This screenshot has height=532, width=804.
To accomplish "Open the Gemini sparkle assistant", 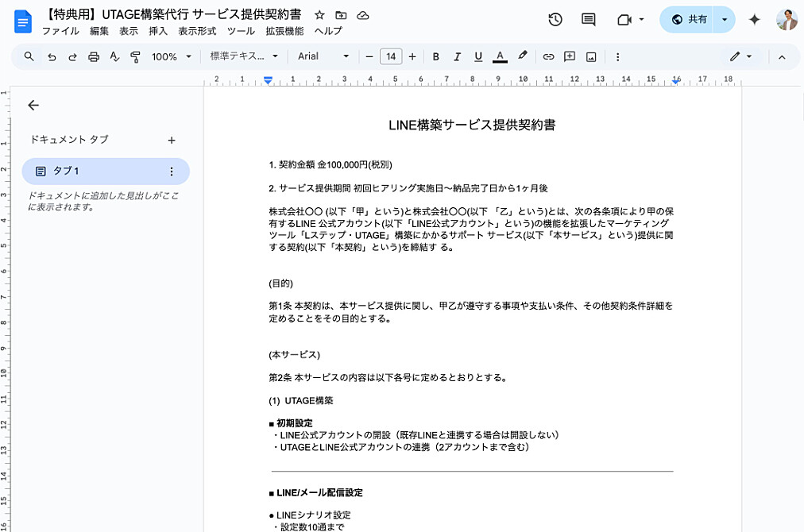I will pyautogui.click(x=754, y=20).
